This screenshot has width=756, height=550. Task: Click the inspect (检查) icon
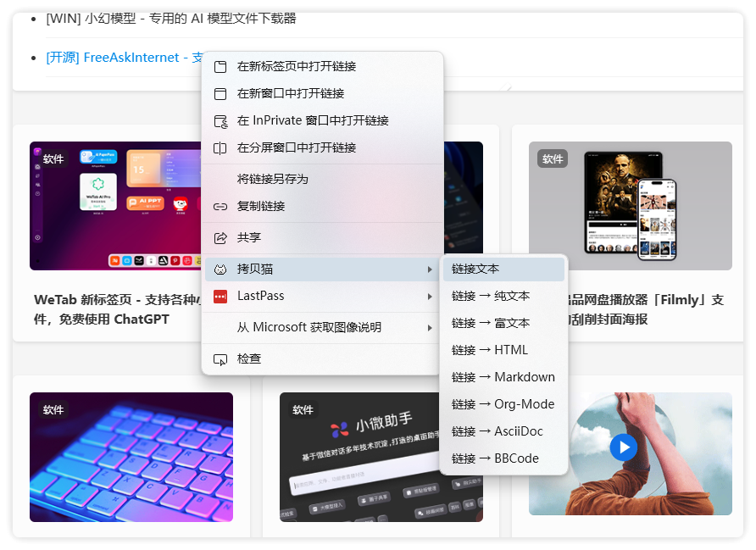[220, 359]
